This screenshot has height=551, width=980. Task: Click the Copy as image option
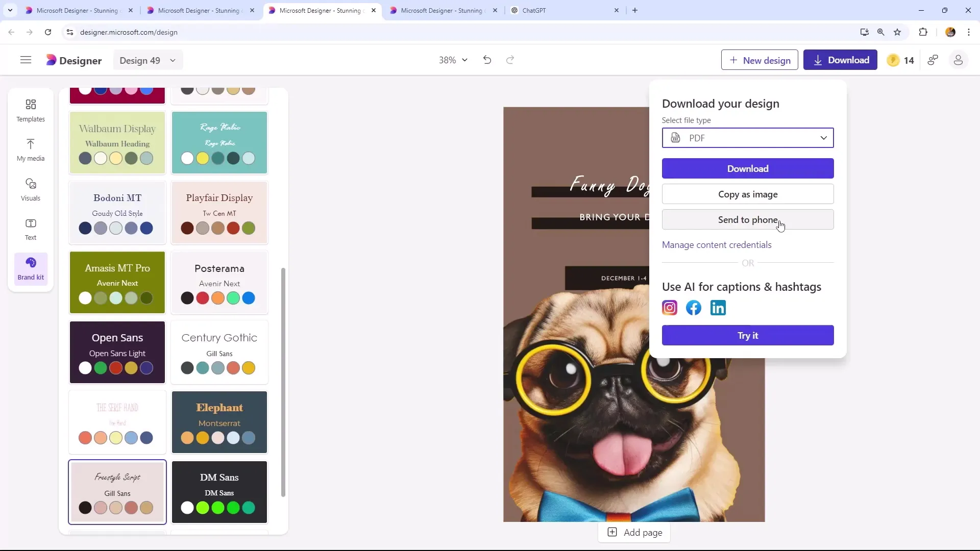(748, 194)
